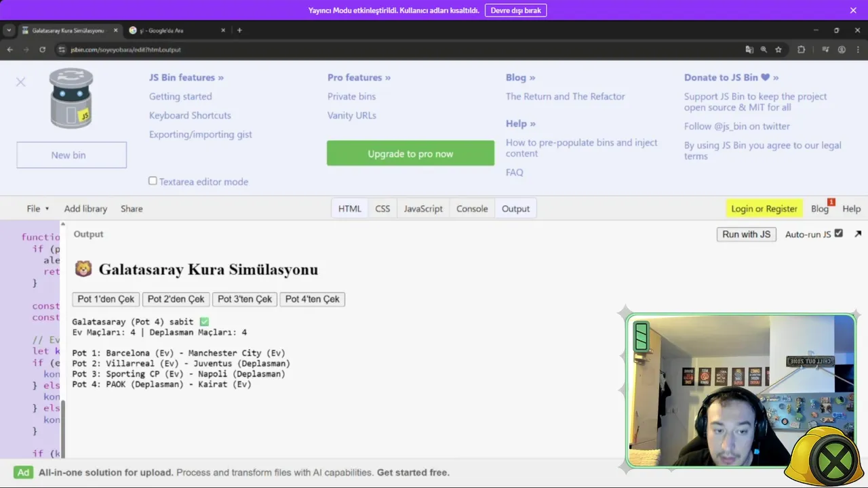Open Support JS Bin open source link
Viewport: 868px width, 488px height.
click(755, 102)
